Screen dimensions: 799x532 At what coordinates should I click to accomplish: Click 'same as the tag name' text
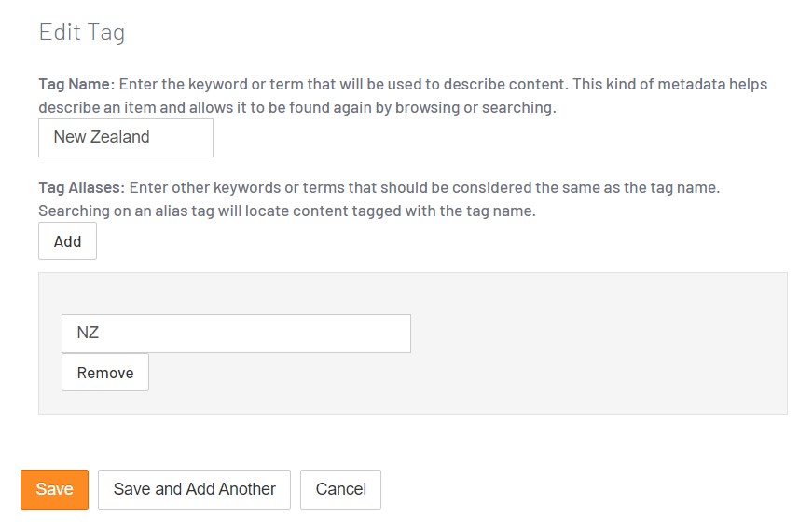(x=642, y=187)
